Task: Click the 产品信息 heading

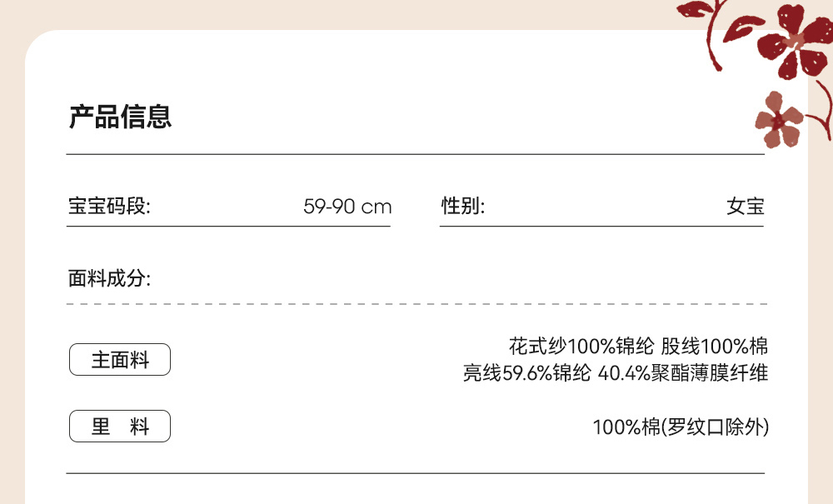Action: click(x=120, y=117)
